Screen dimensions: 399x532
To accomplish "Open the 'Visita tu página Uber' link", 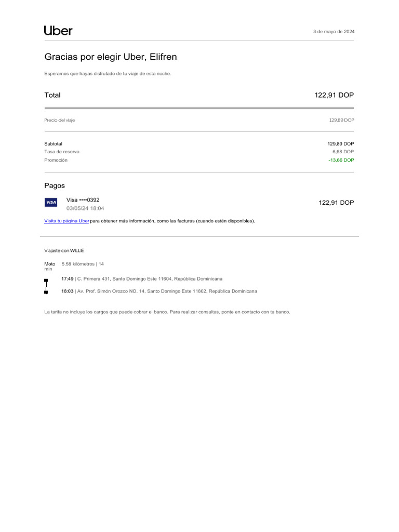I will (x=67, y=221).
